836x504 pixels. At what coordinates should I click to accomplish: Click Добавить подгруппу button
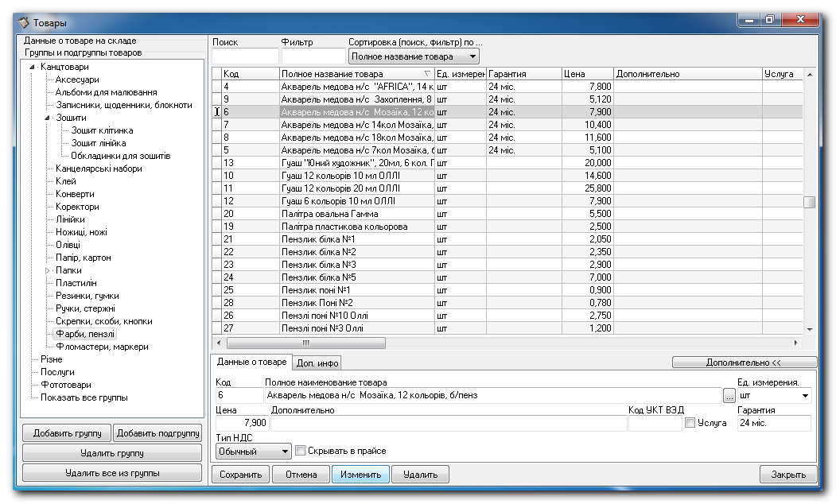pyautogui.click(x=157, y=433)
